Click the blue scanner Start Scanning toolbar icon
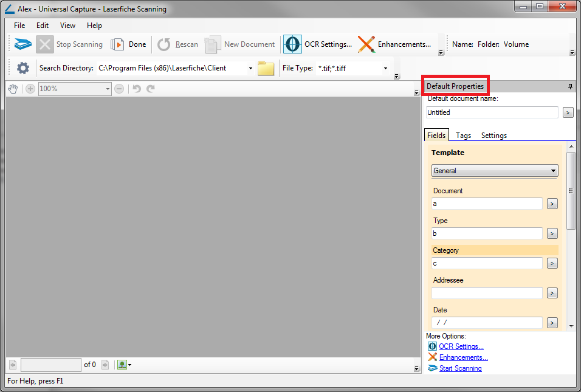This screenshot has height=392, width=581. point(22,44)
